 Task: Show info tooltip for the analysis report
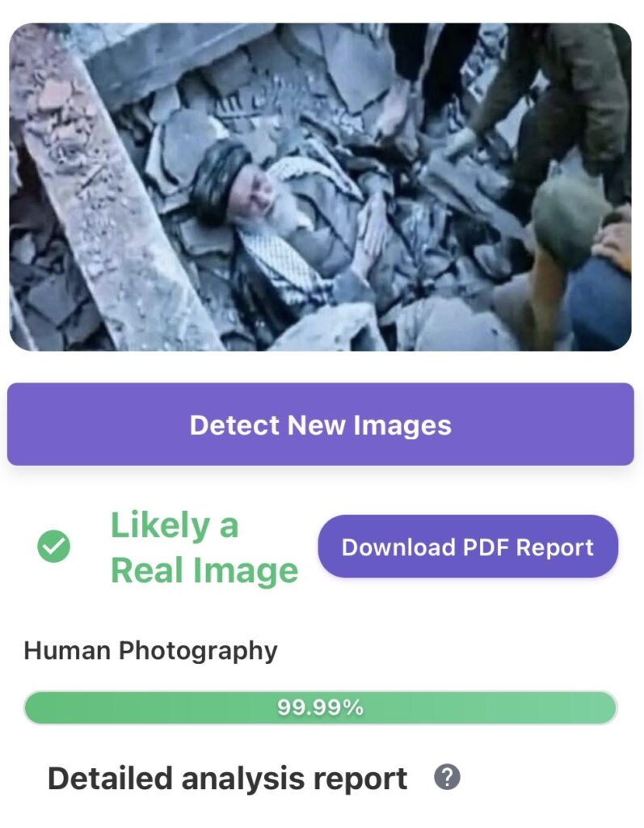447,777
